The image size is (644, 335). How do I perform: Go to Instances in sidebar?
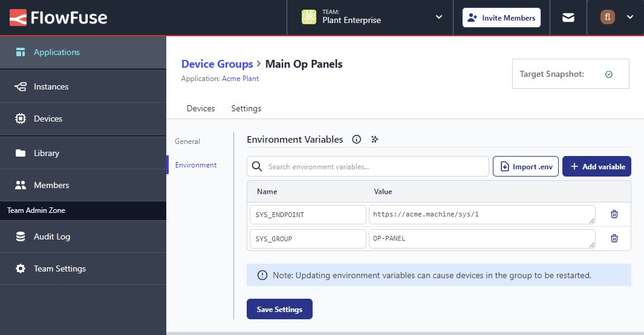[x=83, y=86]
